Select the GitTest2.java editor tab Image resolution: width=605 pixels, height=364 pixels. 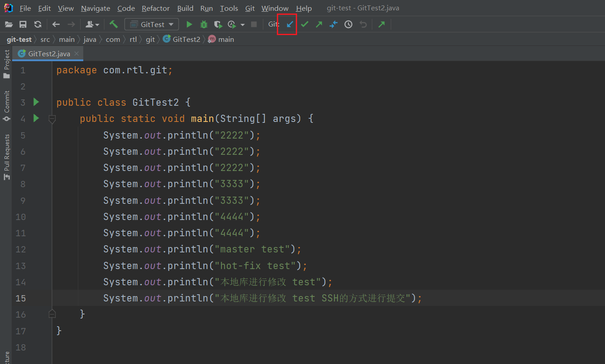pyautogui.click(x=48, y=54)
